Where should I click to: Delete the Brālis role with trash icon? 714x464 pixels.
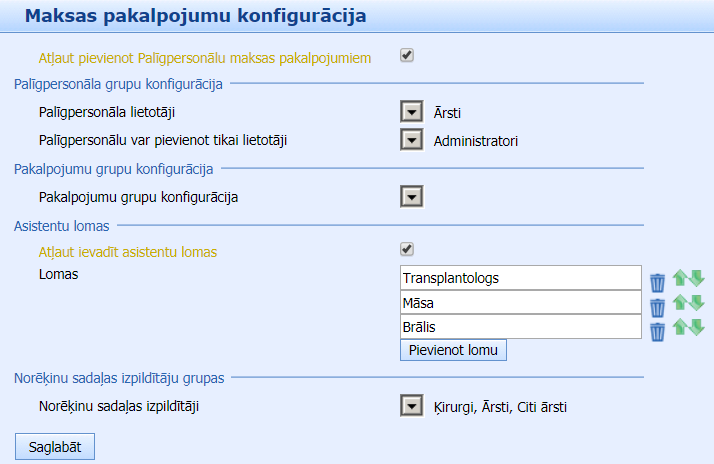coord(657,332)
